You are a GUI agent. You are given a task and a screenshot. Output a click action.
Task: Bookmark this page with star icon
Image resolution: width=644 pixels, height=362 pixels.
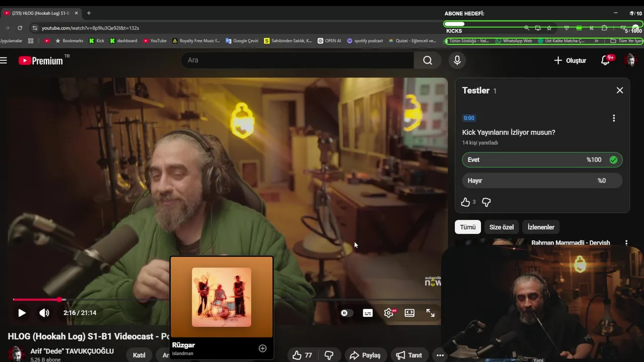(549, 28)
